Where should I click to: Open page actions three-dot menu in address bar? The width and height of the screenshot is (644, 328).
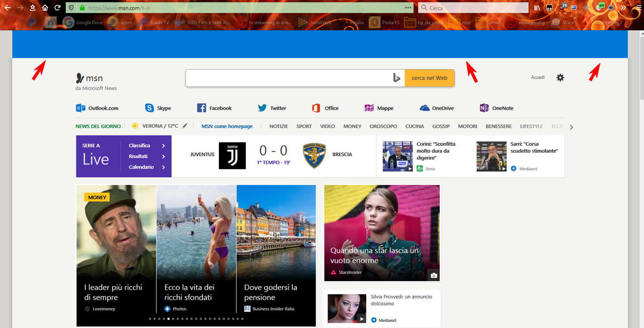(408, 8)
